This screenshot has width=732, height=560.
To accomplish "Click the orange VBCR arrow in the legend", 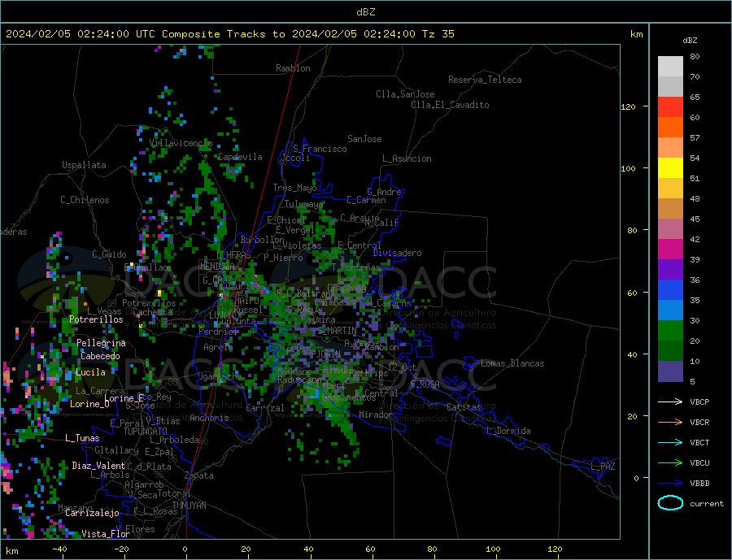I will coord(670,422).
